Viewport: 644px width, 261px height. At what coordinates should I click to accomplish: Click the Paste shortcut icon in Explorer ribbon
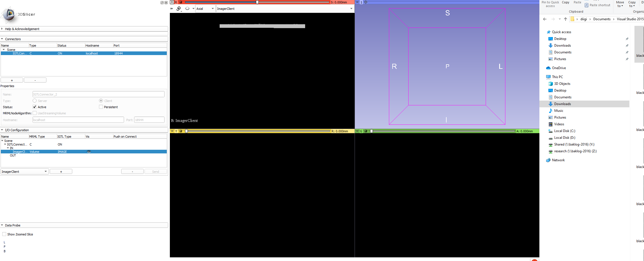click(587, 5)
